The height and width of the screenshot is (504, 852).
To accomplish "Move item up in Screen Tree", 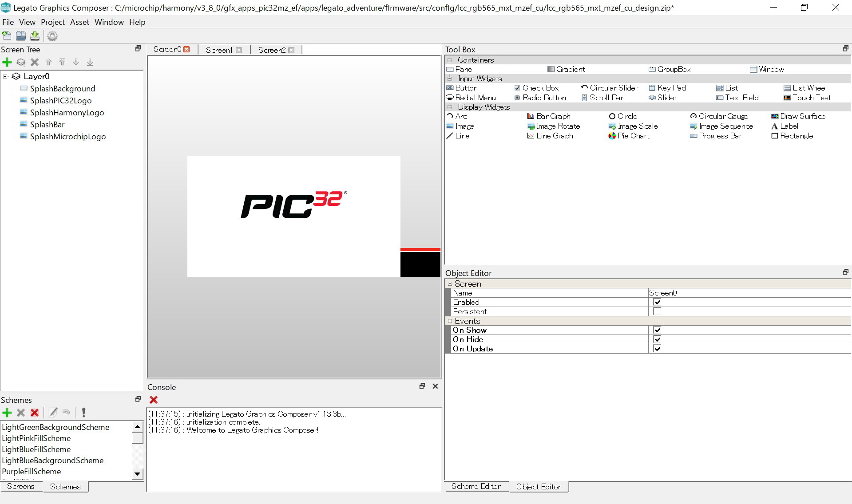I will (49, 62).
